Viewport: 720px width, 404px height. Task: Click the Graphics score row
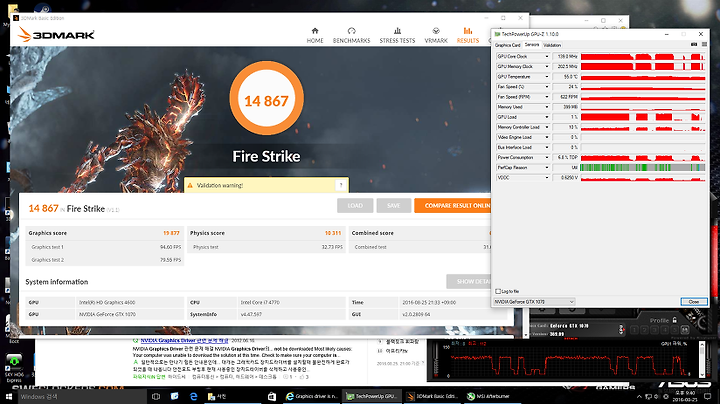[104, 233]
